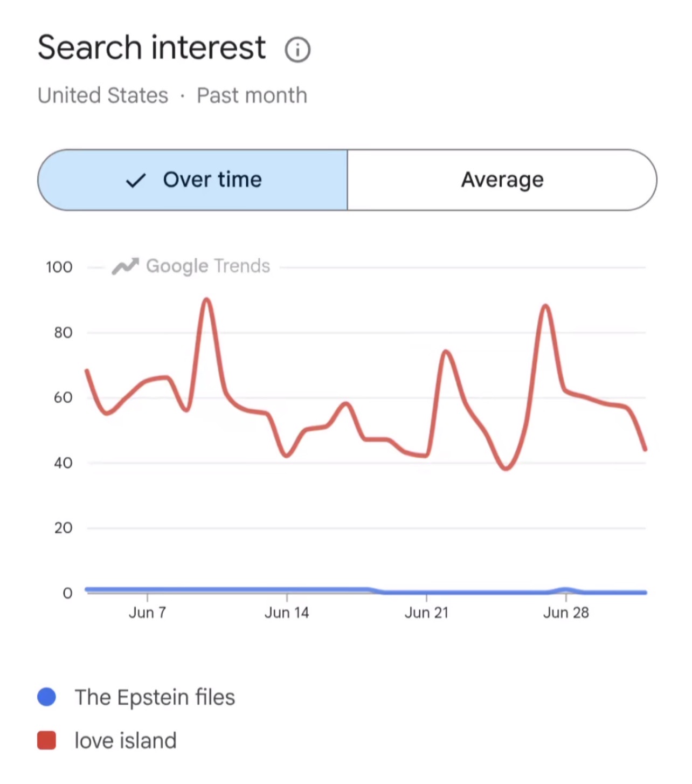The height and width of the screenshot is (784, 692).
Task: Click the red love island legend square
Action: click(46, 740)
